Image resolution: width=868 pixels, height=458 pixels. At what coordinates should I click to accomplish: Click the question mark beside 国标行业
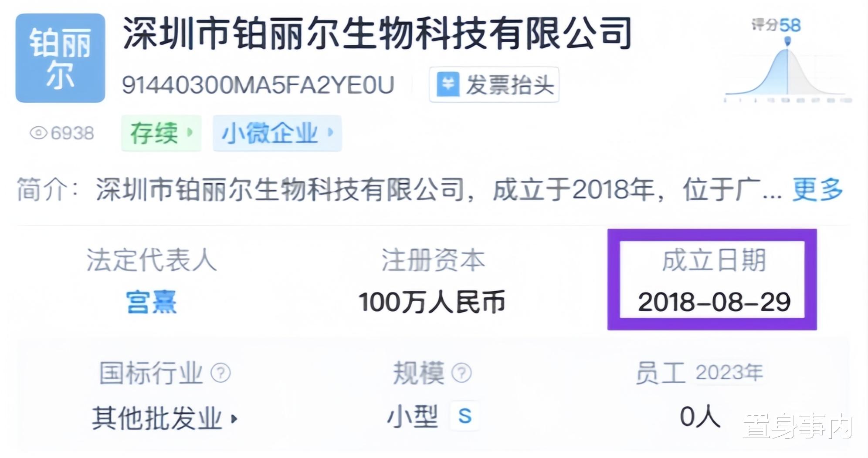click(x=220, y=373)
